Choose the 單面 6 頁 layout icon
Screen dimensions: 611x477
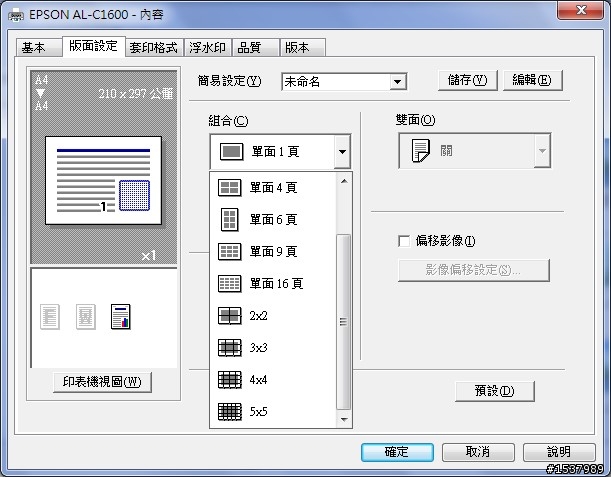click(x=230, y=219)
